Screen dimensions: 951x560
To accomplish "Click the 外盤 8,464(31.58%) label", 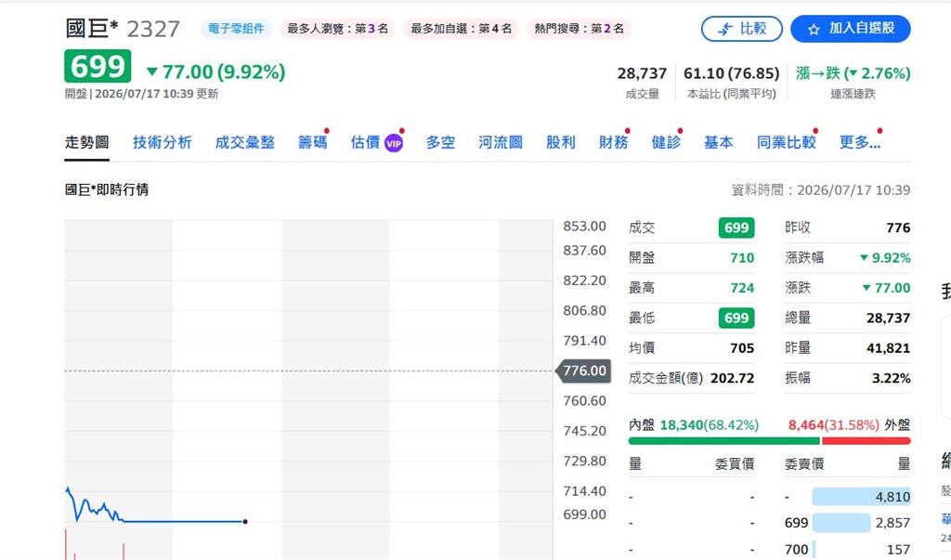I will (849, 425).
